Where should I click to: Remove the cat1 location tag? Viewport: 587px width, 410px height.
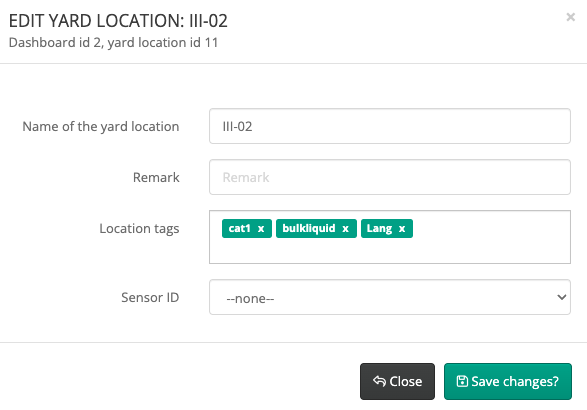[x=261, y=228]
